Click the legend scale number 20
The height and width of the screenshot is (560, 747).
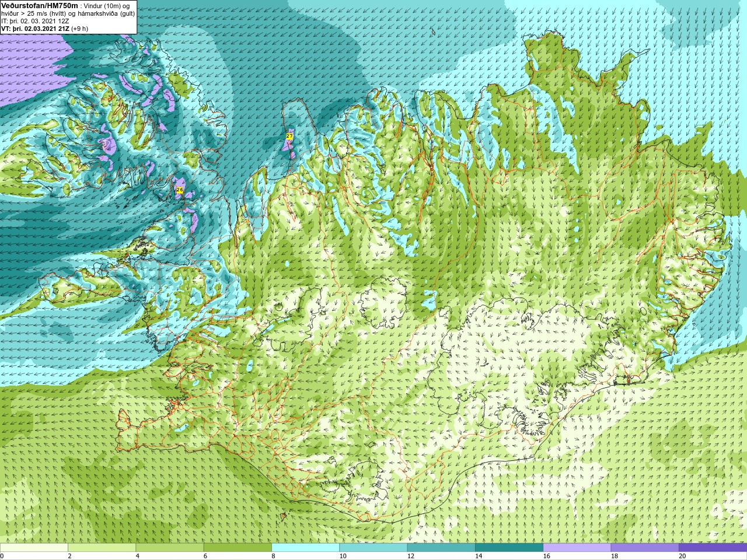pyautogui.click(x=682, y=556)
